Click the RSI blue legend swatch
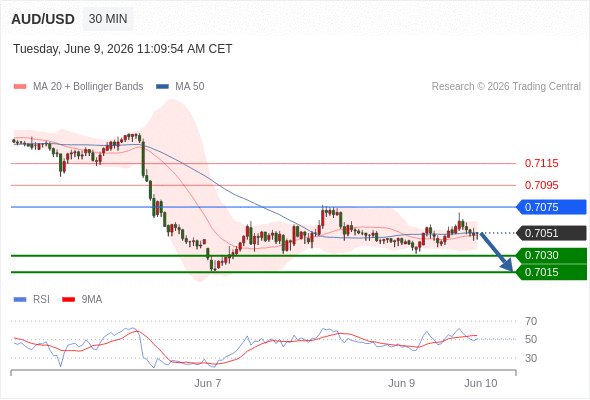This screenshot has width=590, height=400. pos(20,300)
